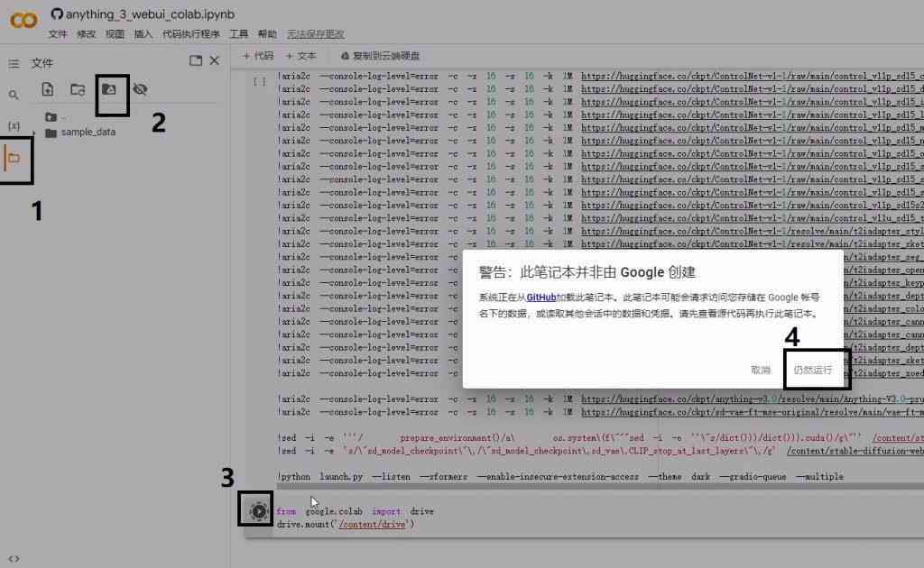This screenshot has width=924, height=568.
Task: Run the drive mount cell
Action: (258, 511)
